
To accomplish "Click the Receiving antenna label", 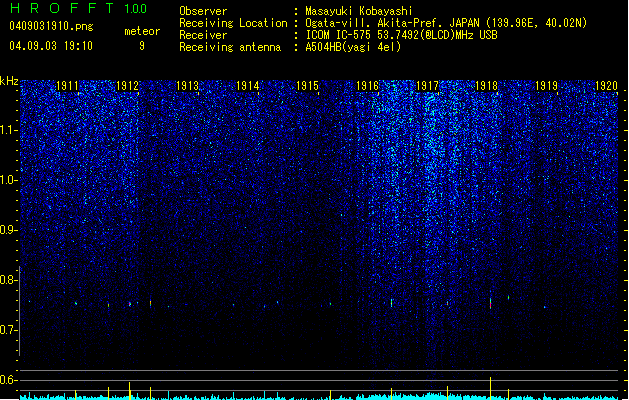I will [230, 47].
